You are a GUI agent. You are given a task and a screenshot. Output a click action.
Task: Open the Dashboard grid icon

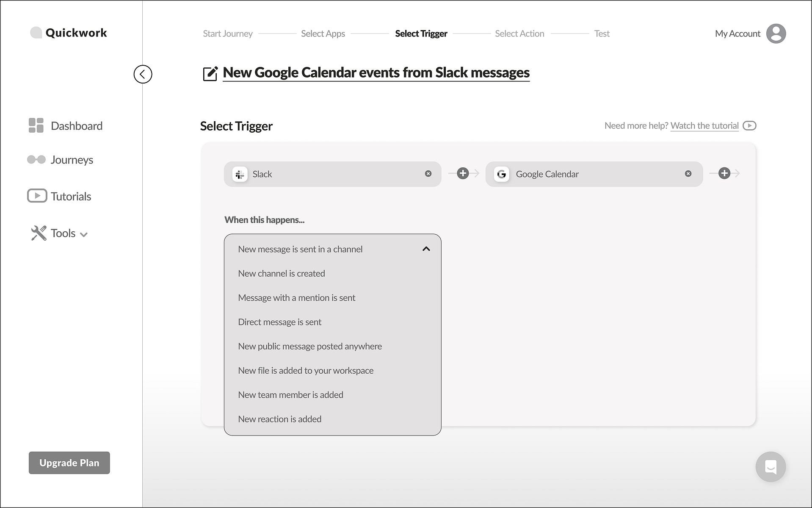(x=36, y=125)
